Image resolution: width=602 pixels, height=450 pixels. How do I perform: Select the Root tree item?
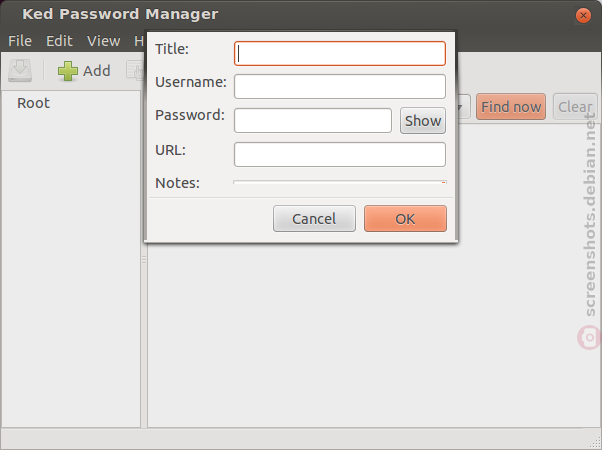33,103
